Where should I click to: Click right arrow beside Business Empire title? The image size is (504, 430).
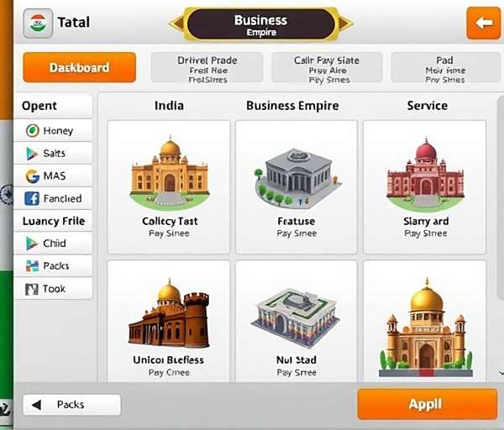tap(345, 24)
